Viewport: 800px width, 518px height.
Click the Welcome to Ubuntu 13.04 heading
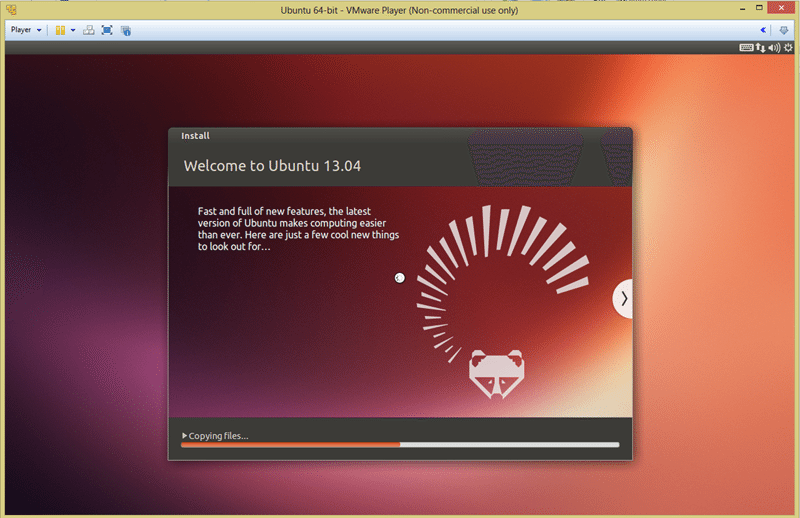[272, 166]
